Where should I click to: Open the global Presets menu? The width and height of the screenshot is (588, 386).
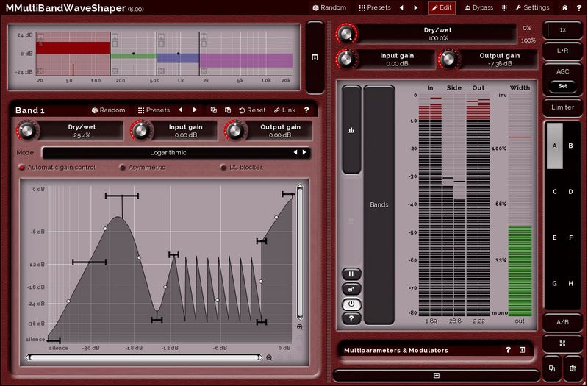pyautogui.click(x=375, y=7)
